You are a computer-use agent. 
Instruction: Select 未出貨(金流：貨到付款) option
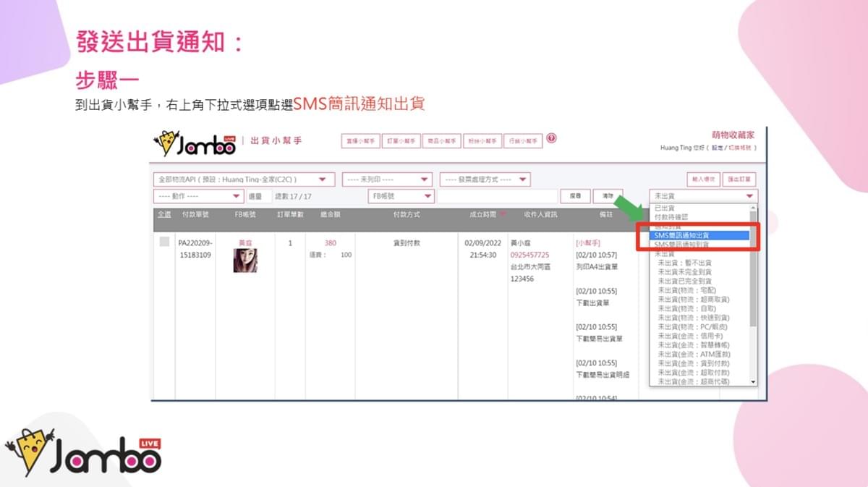pyautogui.click(x=699, y=363)
